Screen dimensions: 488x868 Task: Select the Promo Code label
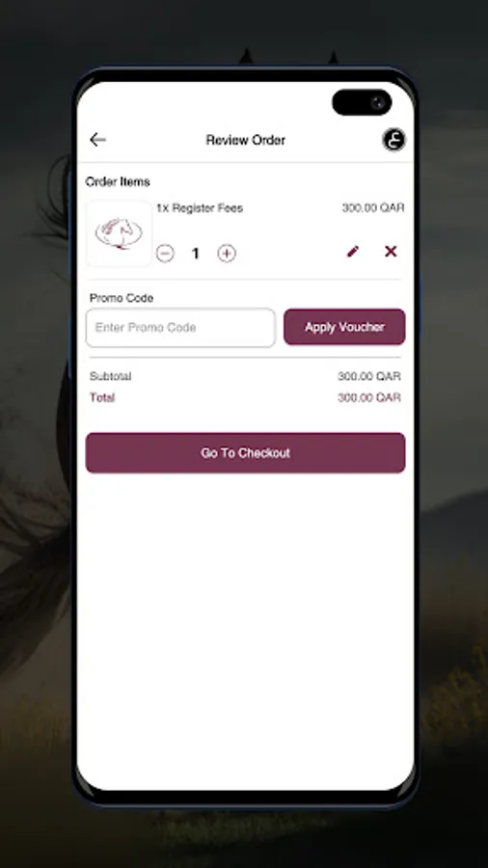coord(122,298)
